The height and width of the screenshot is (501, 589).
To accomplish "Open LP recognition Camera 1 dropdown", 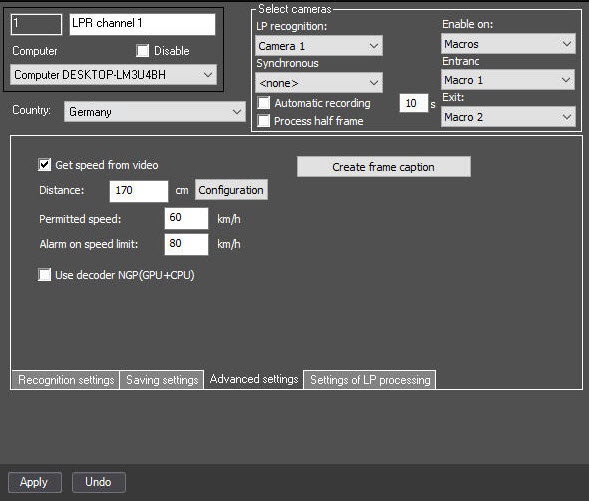I will tap(319, 46).
